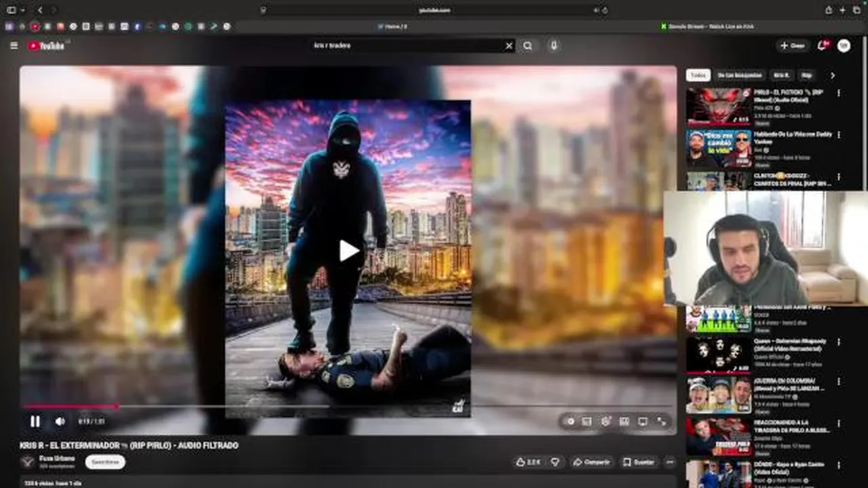This screenshot has height=488, width=868.
Task: Click the browser share icon
Action: pos(828,9)
